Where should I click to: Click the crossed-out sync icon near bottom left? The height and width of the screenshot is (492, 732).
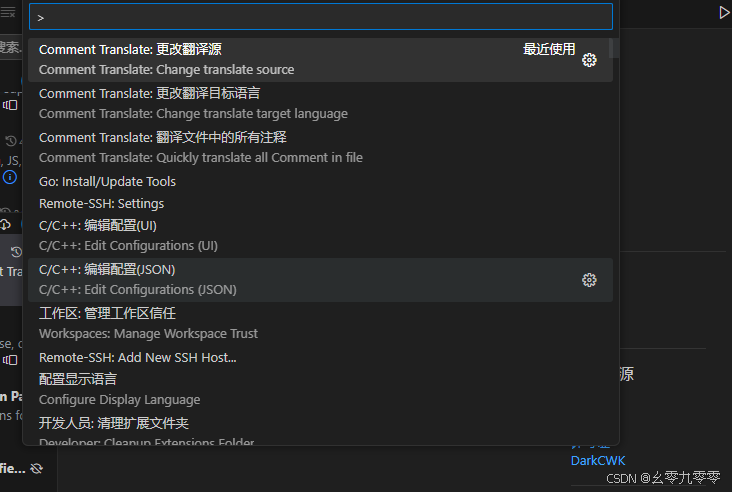tap(36, 468)
